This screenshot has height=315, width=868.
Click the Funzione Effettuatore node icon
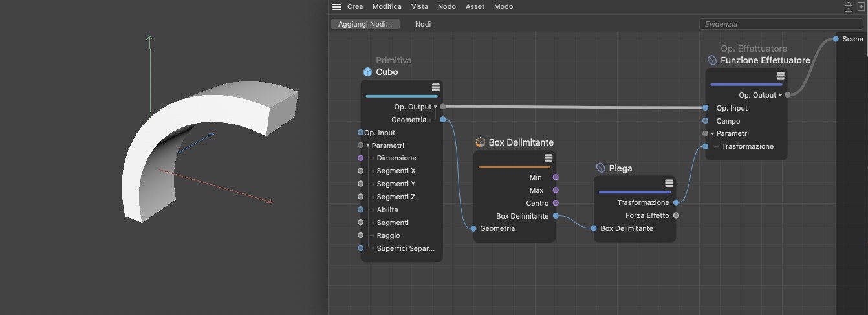(x=712, y=60)
